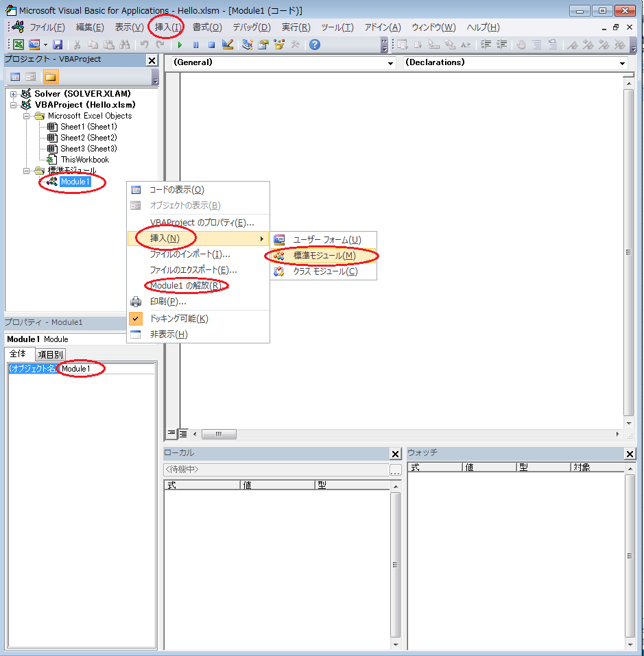Screen dimensions: 644x656
Task: Click the Complete Word icon
Action: 465,45
